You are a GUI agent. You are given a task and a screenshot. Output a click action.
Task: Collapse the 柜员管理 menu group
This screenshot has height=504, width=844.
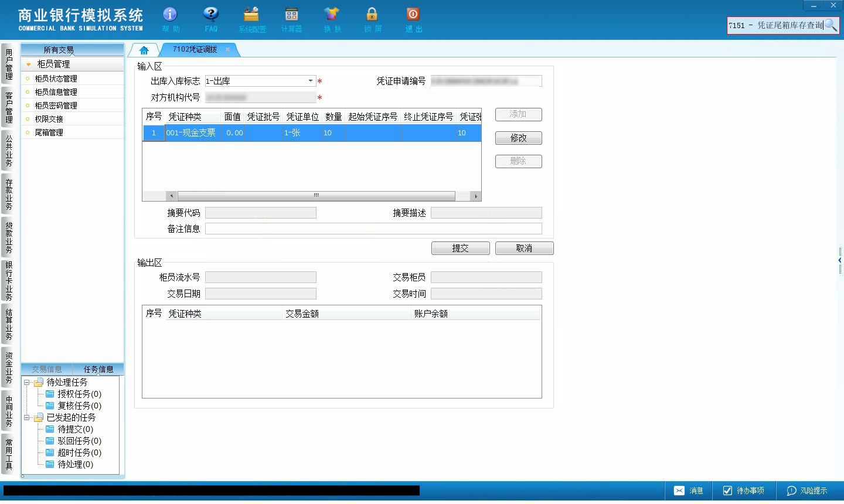tap(29, 64)
